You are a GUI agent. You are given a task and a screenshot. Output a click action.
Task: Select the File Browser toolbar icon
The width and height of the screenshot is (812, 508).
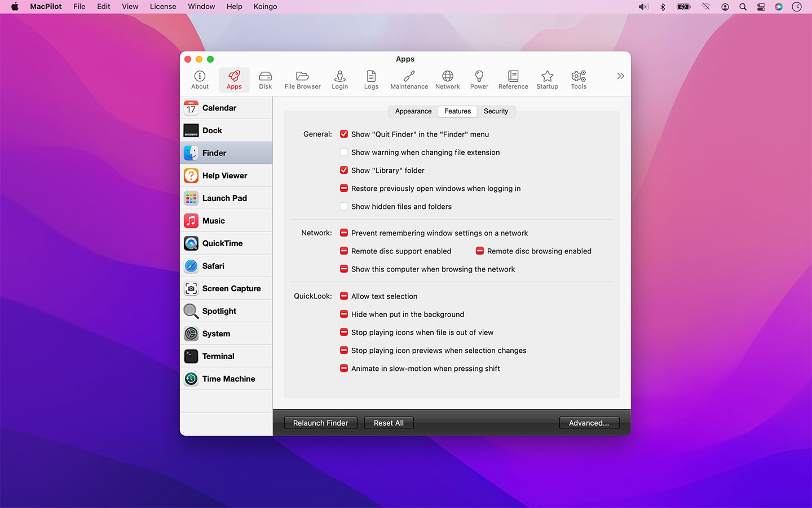pyautogui.click(x=302, y=80)
